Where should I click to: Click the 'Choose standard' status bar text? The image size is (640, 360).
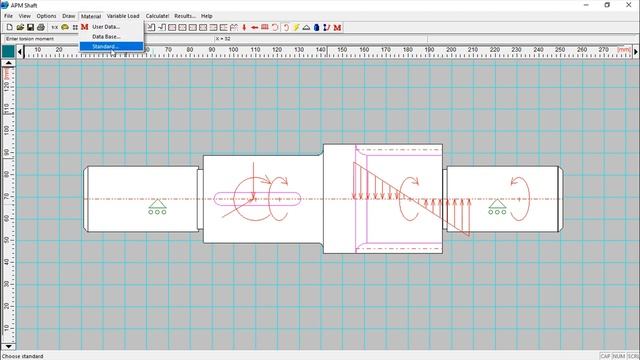coord(22,356)
